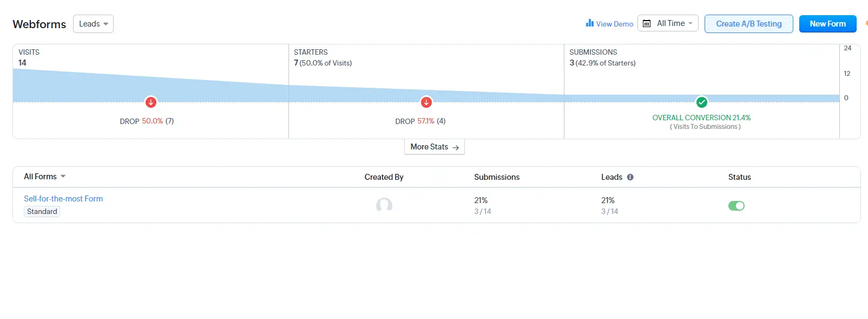Click the creator avatar for Sell-for-the-most Form

384,205
